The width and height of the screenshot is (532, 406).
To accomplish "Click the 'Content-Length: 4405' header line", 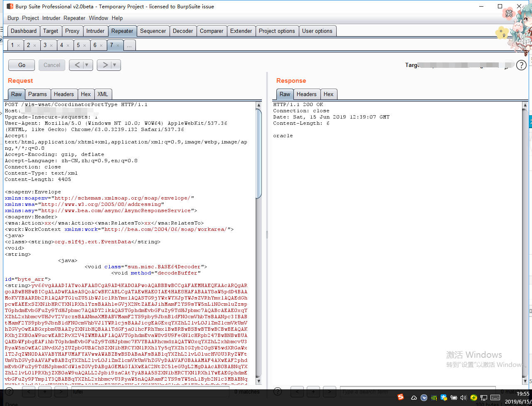I will click(x=38, y=179).
